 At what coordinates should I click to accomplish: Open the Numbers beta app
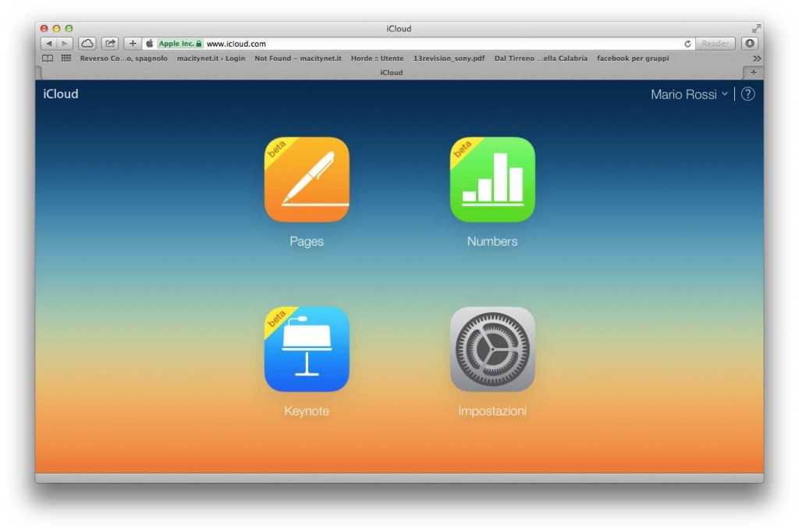click(492, 179)
